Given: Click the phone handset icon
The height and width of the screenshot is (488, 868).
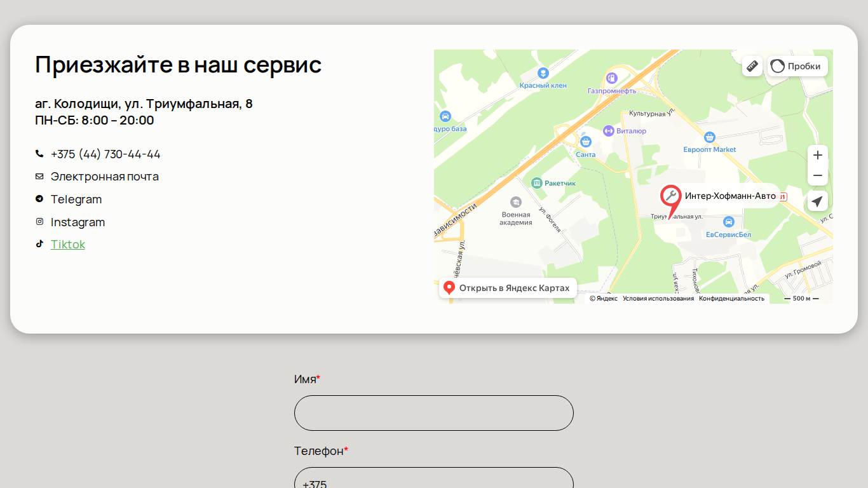Looking at the screenshot, I should pos(39,154).
